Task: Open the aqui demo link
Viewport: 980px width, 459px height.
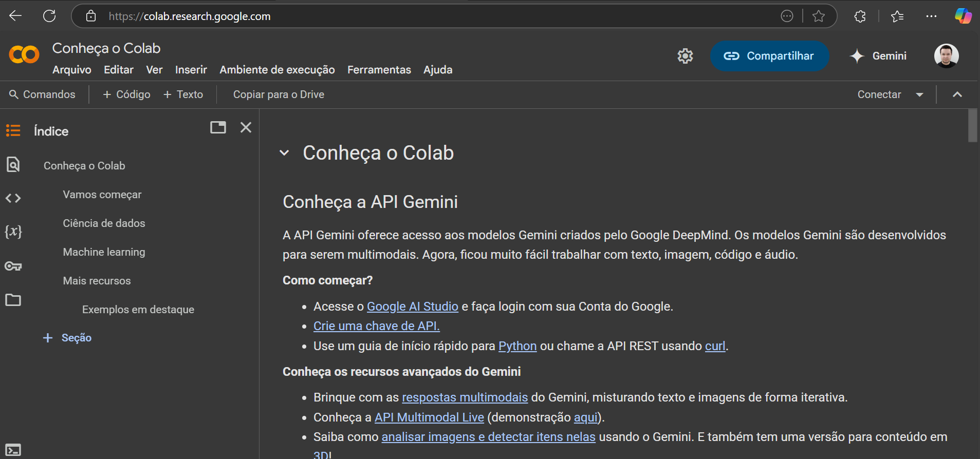Action: tap(585, 417)
